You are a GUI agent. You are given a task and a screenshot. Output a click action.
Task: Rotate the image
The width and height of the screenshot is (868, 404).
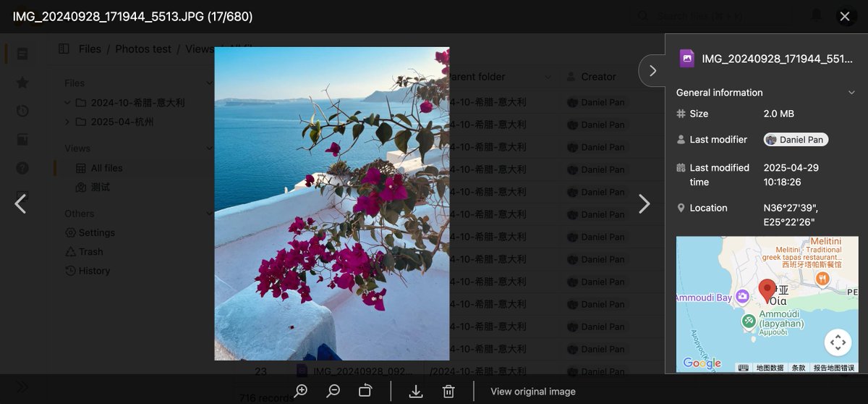[365, 391]
